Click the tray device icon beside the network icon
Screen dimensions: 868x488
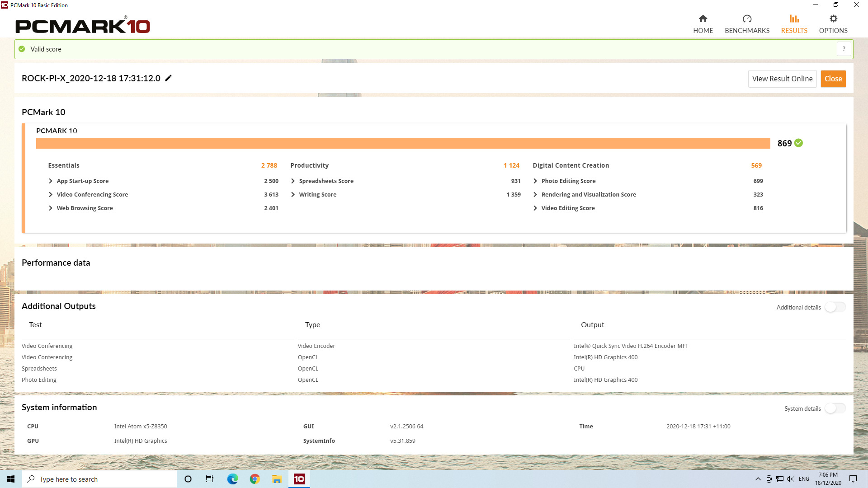(769, 479)
